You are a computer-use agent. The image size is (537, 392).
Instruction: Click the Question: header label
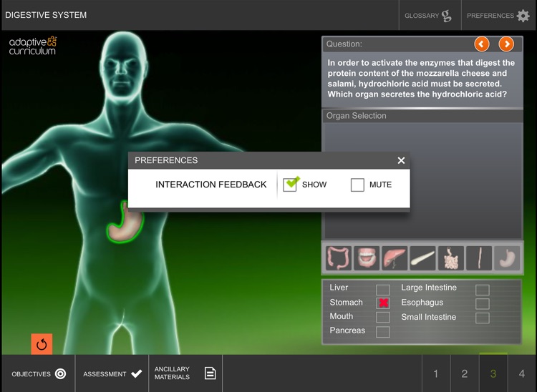[x=344, y=44]
